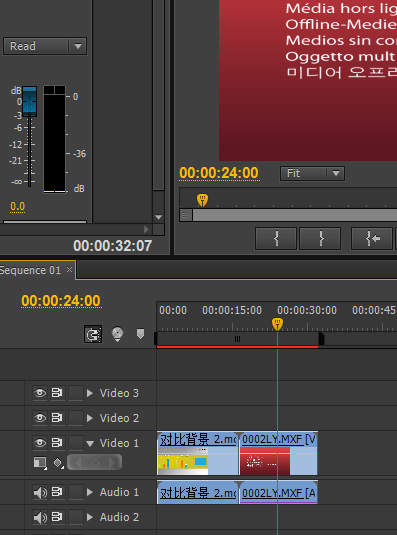The width and height of the screenshot is (397, 535).
Task: Toggle track lock box on Audio 1
Action: click(76, 492)
